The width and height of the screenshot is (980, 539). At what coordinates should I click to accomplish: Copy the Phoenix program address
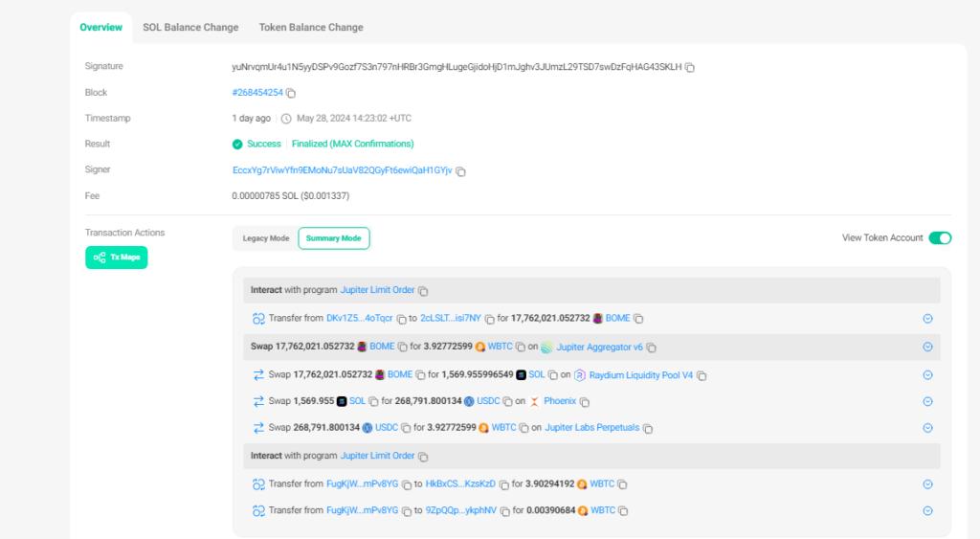point(584,402)
